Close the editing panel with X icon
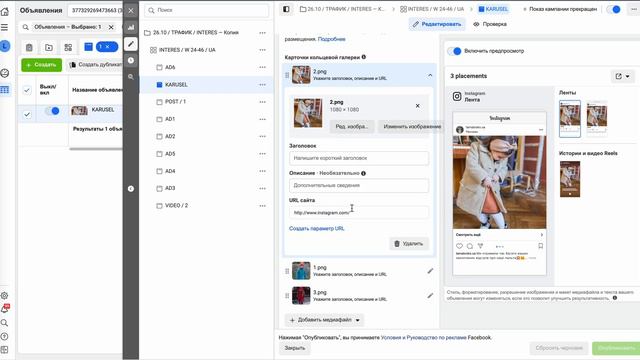Screen dimensions: 640x360 click(x=131, y=11)
